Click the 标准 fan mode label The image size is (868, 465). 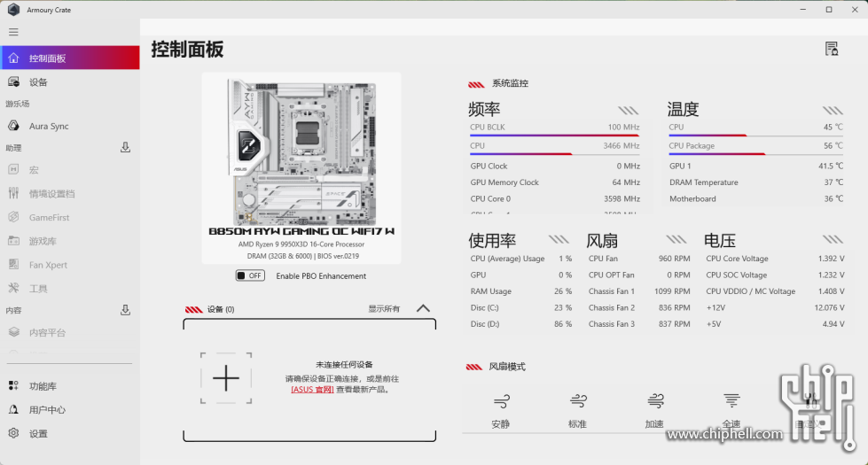(577, 424)
